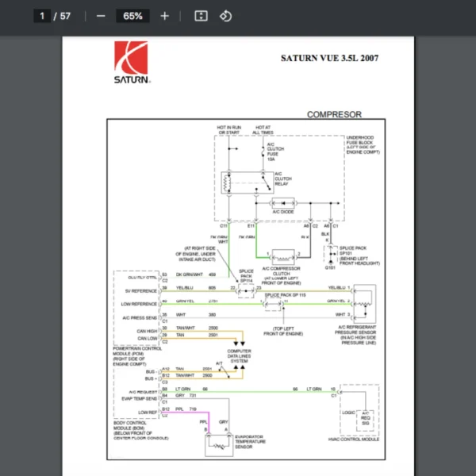The height and width of the screenshot is (476, 476).
Task: Rotate the document counterclockwise
Action: (225, 16)
